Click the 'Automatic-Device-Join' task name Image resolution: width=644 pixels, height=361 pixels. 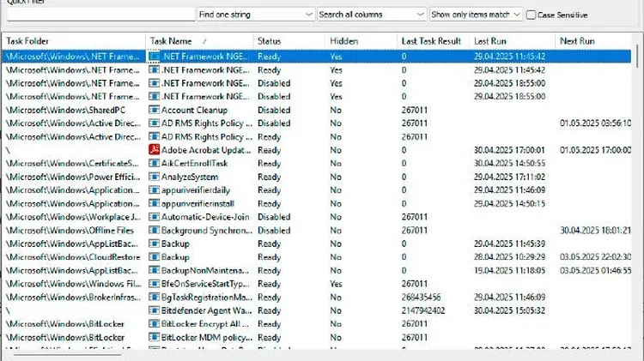[205, 217]
